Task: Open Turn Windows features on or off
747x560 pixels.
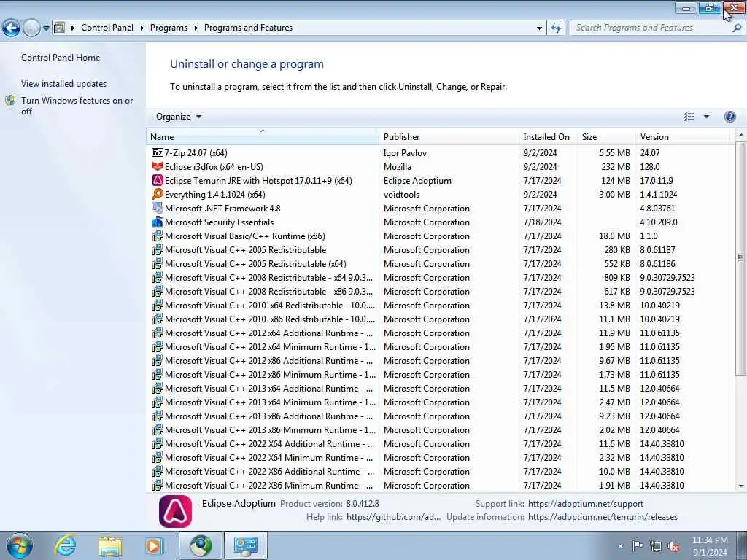Action: coord(77,106)
